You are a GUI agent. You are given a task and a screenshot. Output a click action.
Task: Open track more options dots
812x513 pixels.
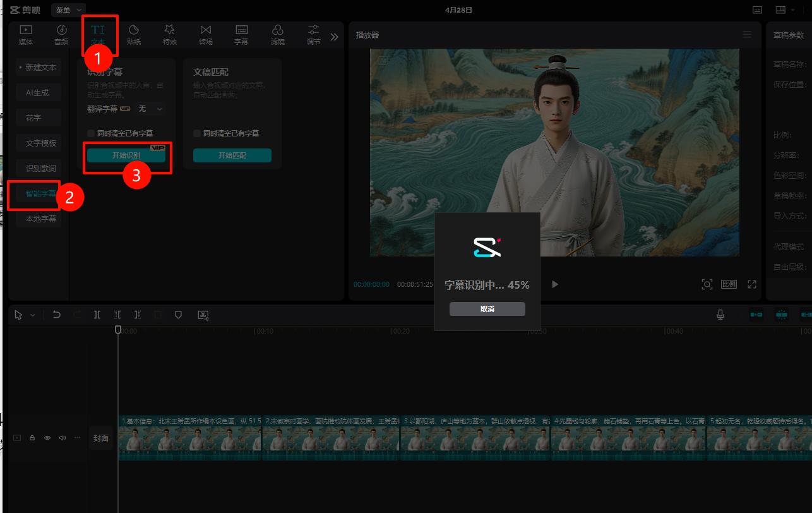point(78,437)
